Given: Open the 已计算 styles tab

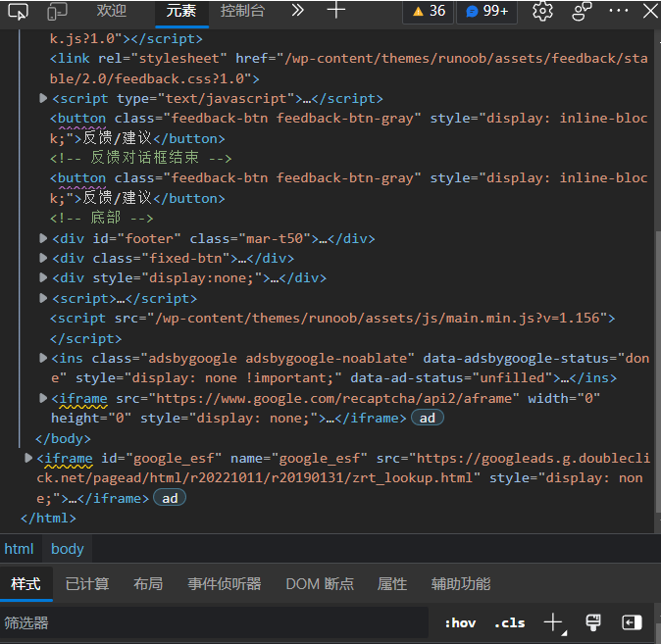Looking at the screenshot, I should (x=87, y=583).
